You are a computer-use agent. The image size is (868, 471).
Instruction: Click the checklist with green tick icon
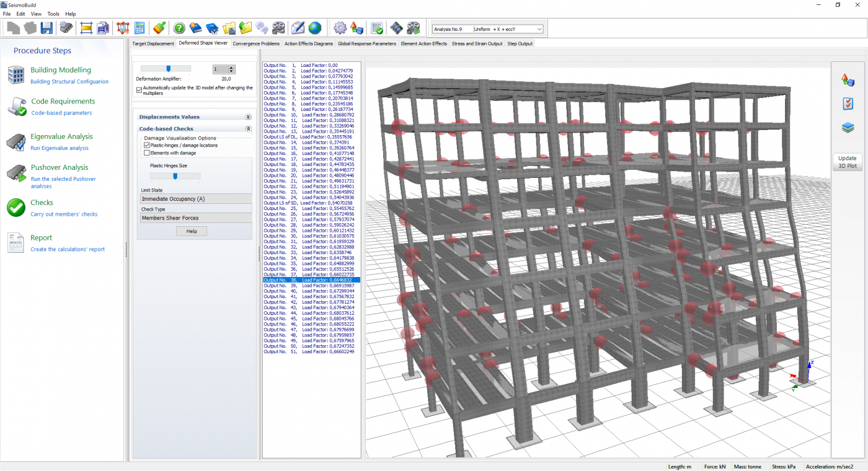[376, 28]
